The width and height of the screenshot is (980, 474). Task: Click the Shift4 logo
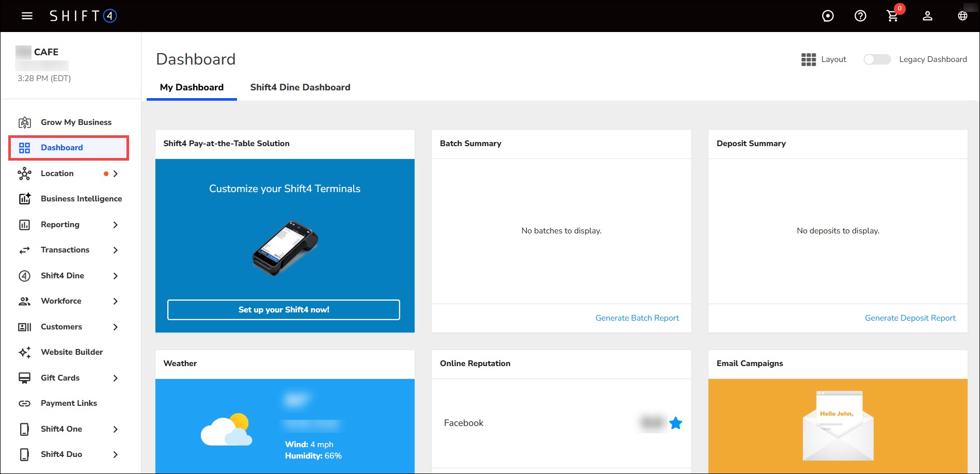click(x=83, y=16)
